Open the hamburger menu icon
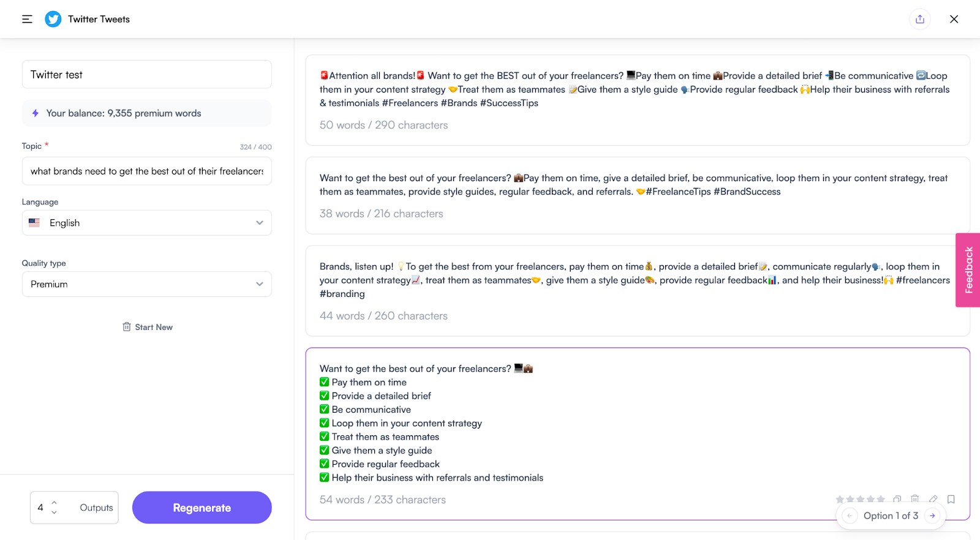 [27, 19]
